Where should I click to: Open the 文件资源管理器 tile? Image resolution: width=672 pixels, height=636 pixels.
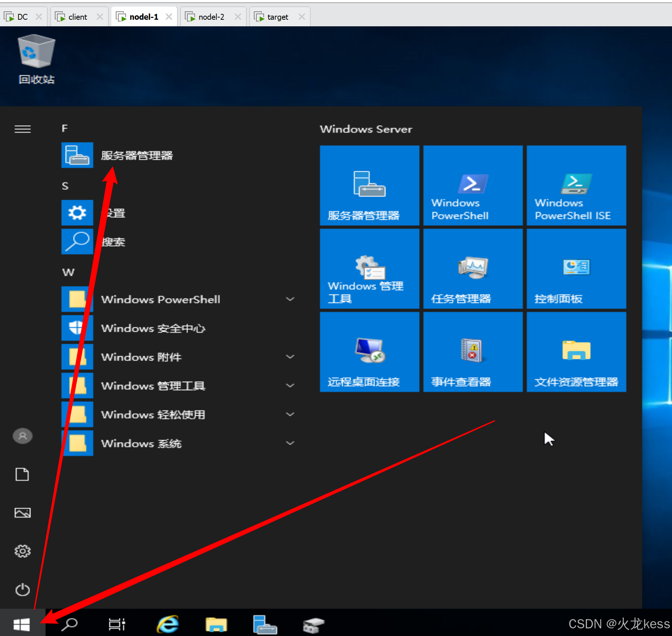[x=576, y=352]
